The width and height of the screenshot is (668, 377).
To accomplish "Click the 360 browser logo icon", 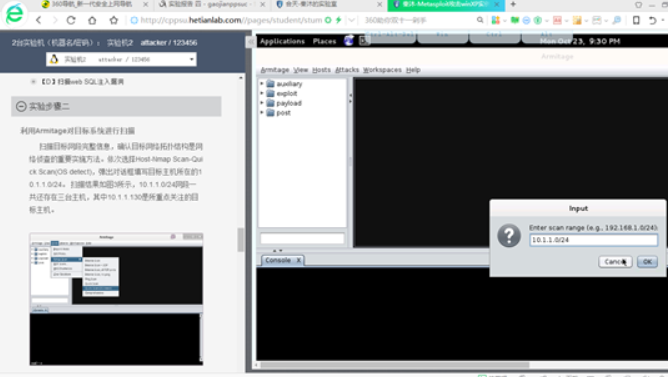I will click(x=14, y=14).
